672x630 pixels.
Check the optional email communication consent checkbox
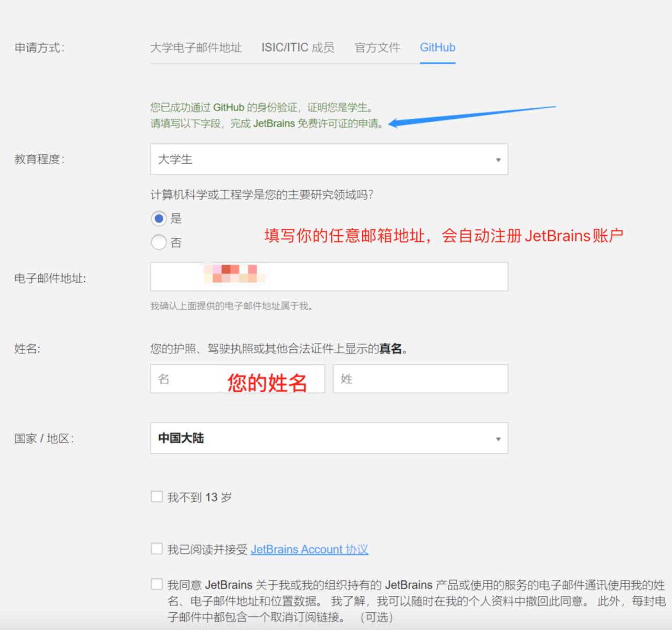pos(156,584)
